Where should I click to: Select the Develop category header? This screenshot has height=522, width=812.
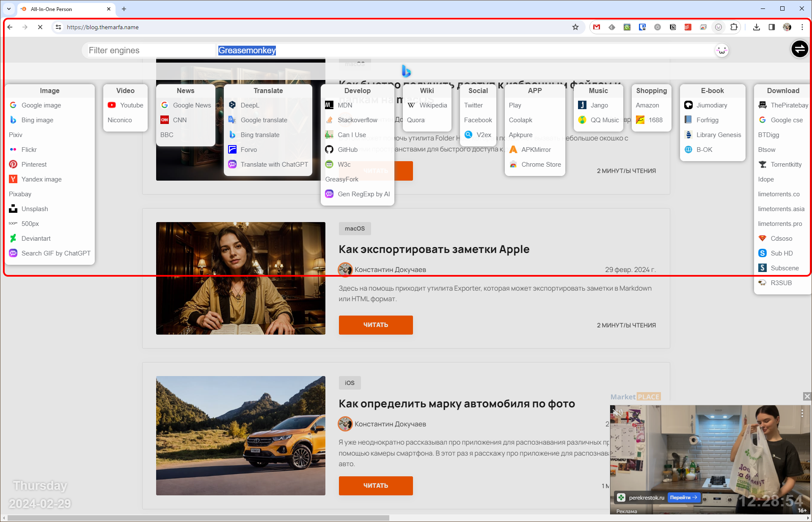358,91
